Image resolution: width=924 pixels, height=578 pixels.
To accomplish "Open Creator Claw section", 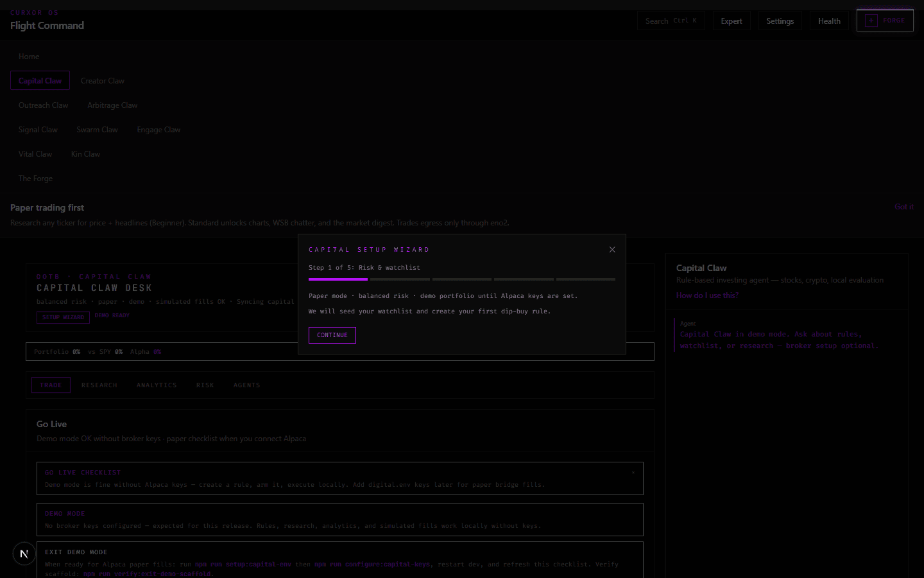I will 103,81.
